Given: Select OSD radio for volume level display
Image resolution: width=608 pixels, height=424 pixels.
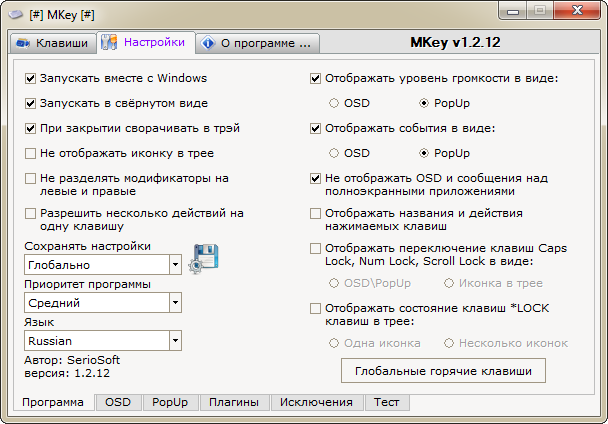Looking at the screenshot, I should pyautogui.click(x=334, y=103).
